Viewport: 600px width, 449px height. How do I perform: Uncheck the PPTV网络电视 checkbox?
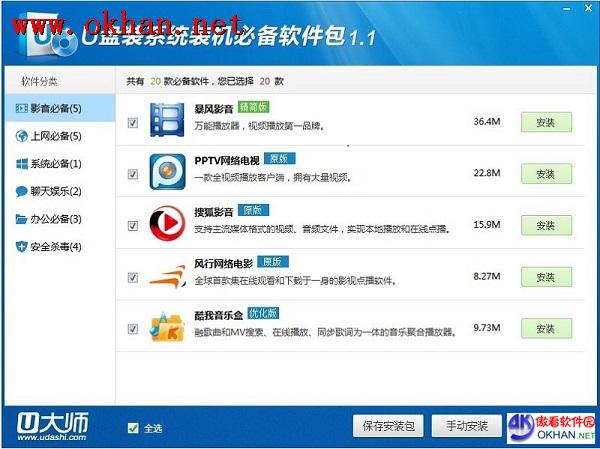[133, 174]
